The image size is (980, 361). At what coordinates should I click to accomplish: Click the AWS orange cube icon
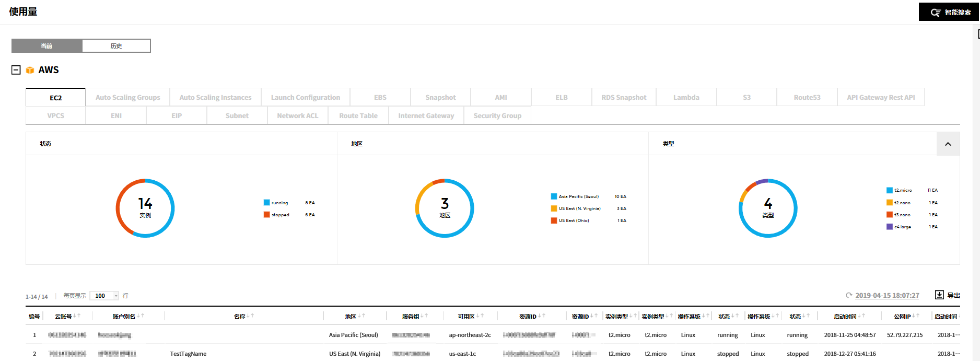click(30, 70)
